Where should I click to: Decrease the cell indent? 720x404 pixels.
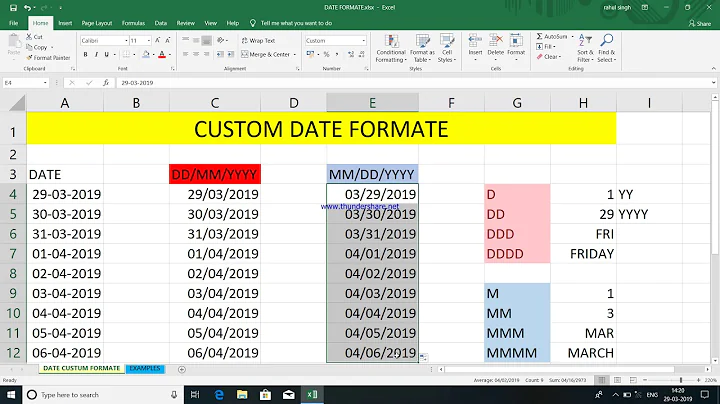click(220, 54)
